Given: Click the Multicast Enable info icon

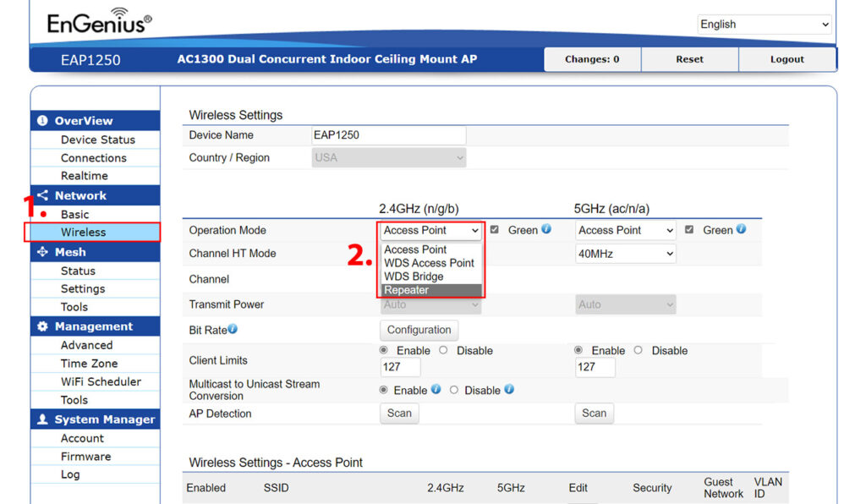Looking at the screenshot, I should point(437,390).
